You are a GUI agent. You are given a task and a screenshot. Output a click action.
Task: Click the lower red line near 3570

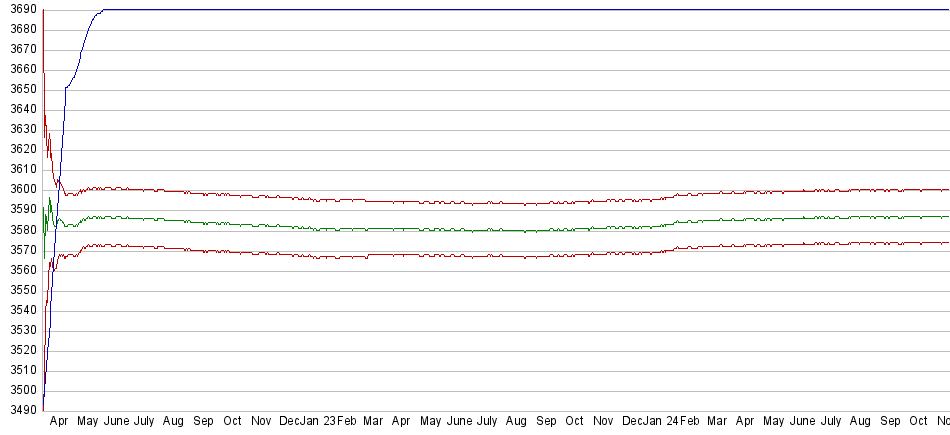click(500, 257)
